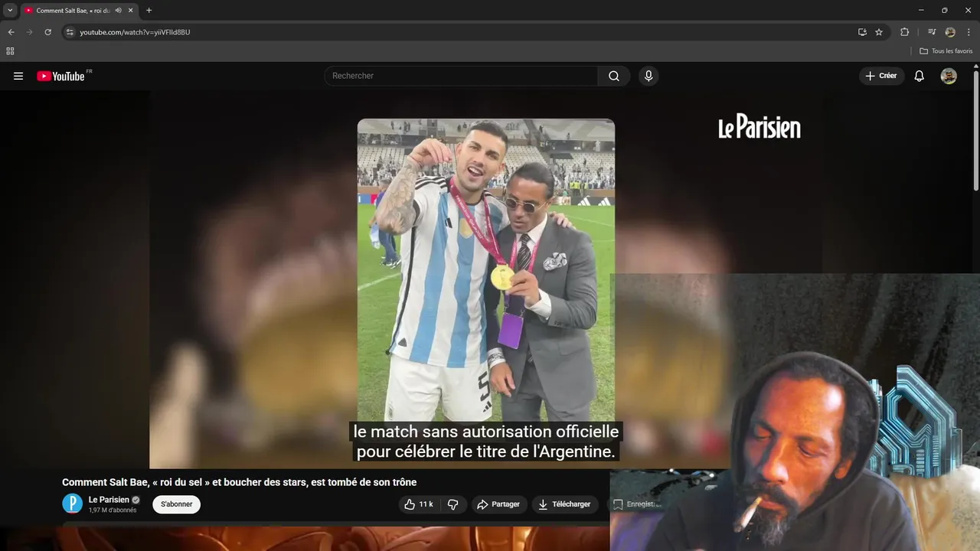980x551 pixels.
Task: Subscribe with the S'abonner button
Action: pos(176,504)
